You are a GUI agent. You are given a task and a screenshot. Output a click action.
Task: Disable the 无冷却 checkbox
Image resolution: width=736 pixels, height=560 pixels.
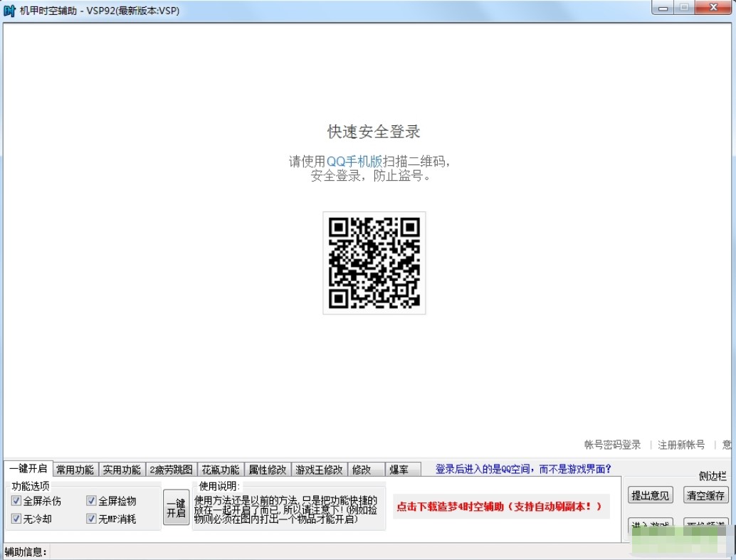tap(16, 519)
